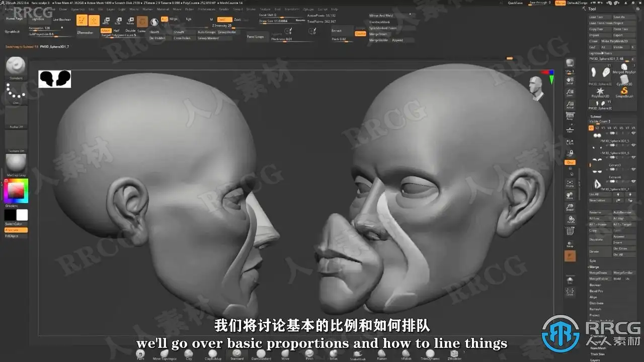
Task: Open the Preferences menu
Action: click(x=206, y=9)
